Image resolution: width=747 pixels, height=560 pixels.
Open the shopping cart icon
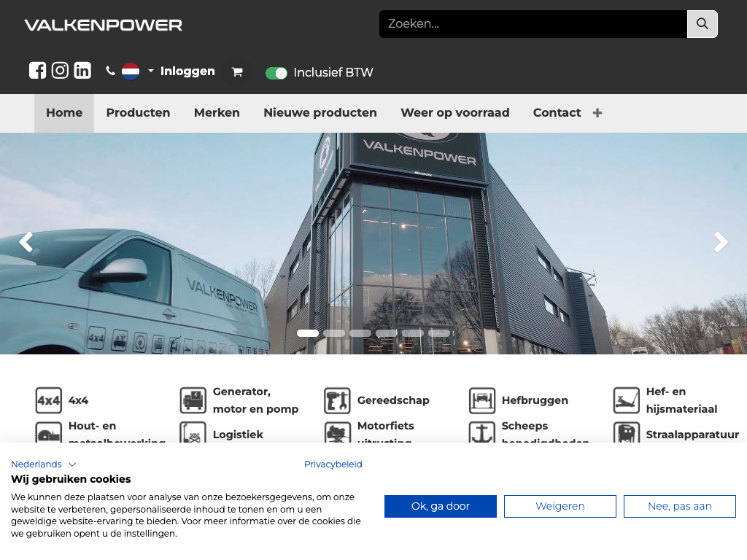coord(236,72)
